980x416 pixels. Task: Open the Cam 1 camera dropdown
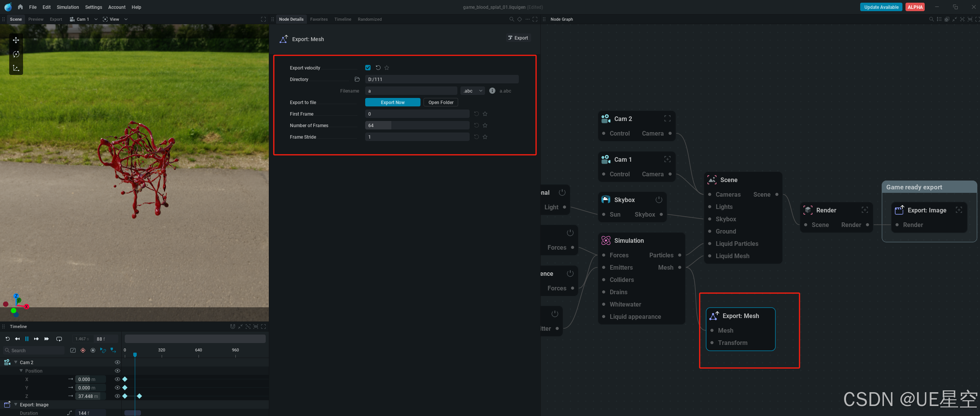[96, 19]
